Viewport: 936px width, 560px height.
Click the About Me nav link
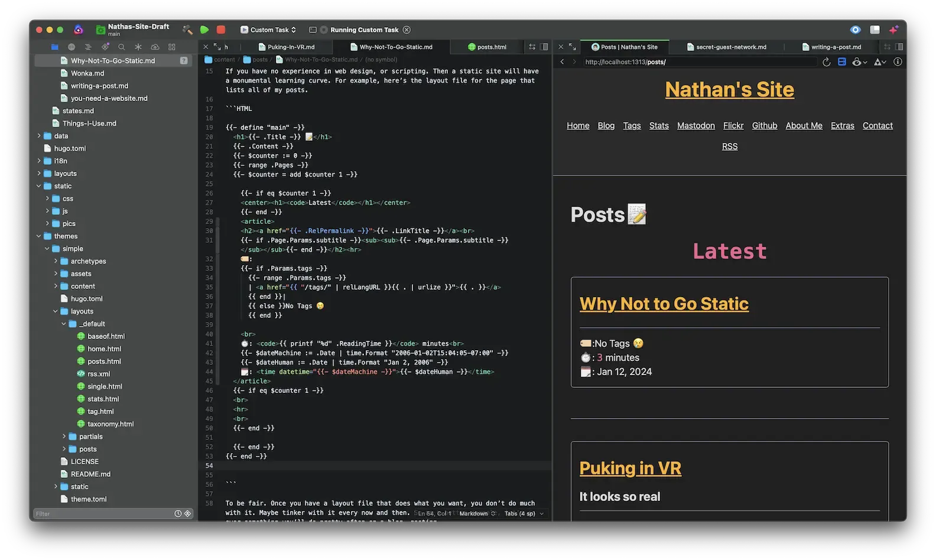804,126
